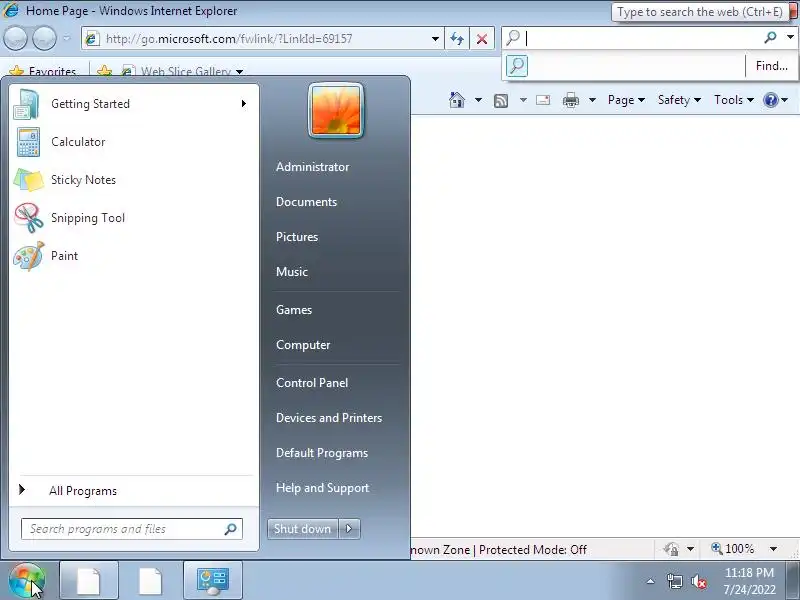Open Documents from Start menu
800x600 pixels.
point(306,202)
